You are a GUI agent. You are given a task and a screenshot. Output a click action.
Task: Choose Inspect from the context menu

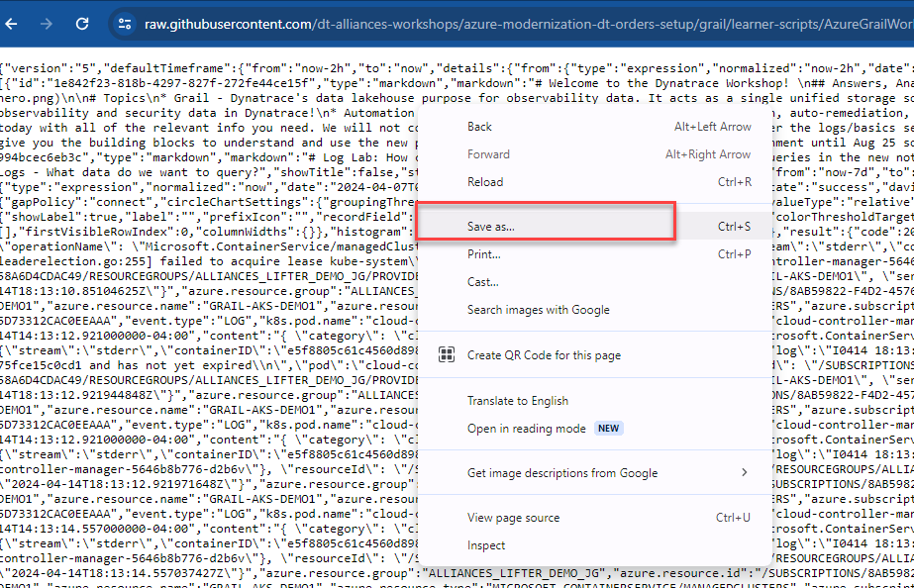pyautogui.click(x=486, y=545)
